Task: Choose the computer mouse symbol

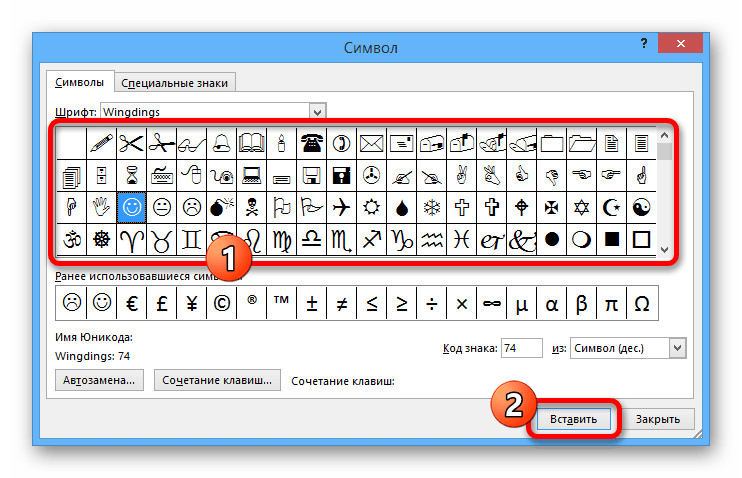Action: [x=191, y=176]
